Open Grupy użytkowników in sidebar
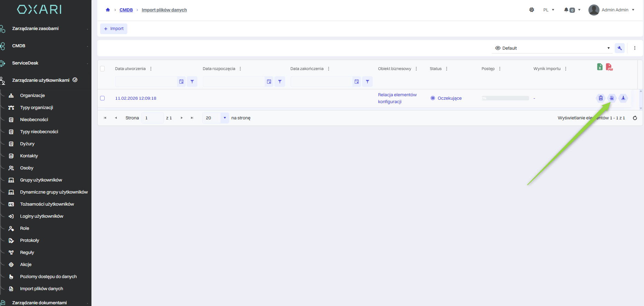The height and width of the screenshot is (306, 644). pos(41,180)
